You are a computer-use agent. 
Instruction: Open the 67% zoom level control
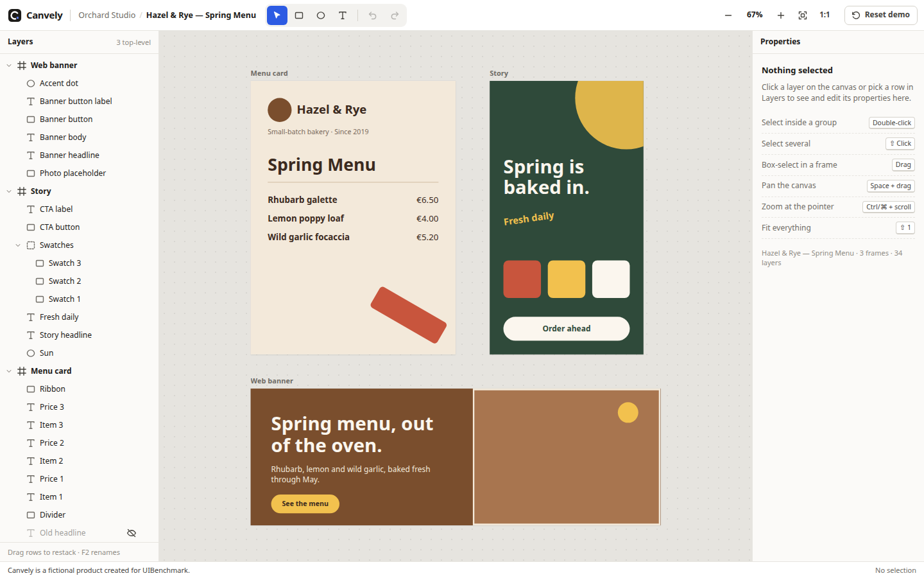point(755,15)
